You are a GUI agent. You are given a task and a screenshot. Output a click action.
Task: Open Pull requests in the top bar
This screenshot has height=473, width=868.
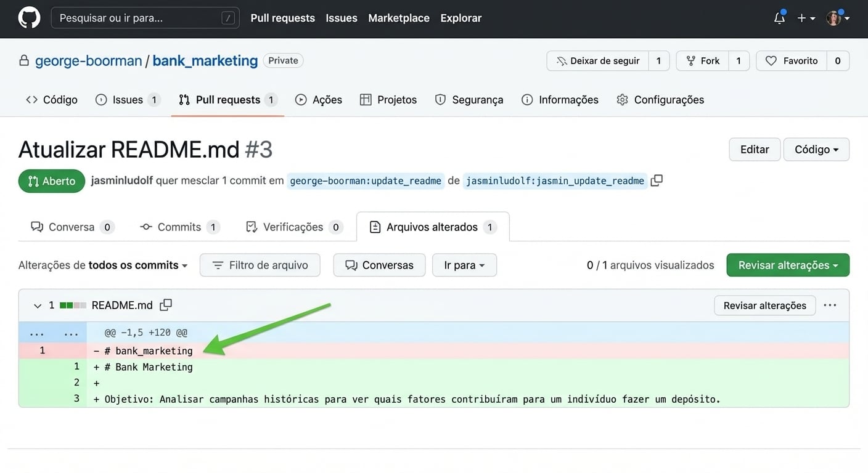(x=282, y=18)
